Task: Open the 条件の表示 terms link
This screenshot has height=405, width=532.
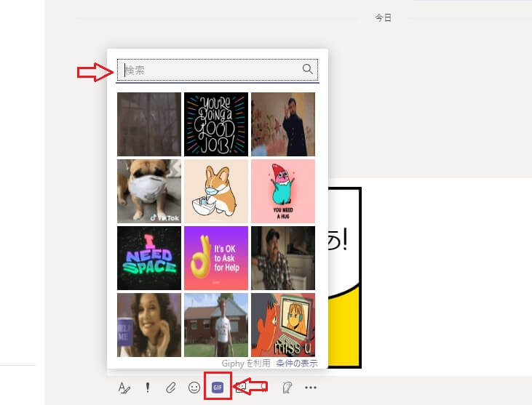Action: pos(297,364)
